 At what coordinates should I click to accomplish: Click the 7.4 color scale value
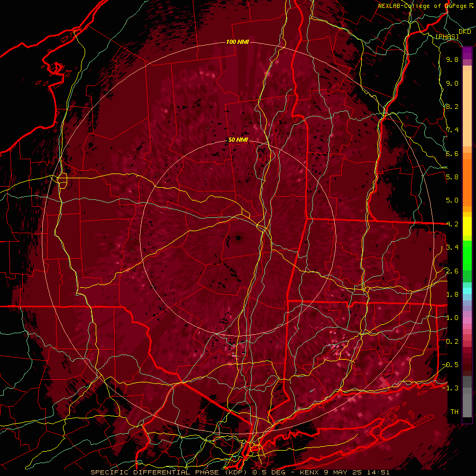(x=452, y=130)
